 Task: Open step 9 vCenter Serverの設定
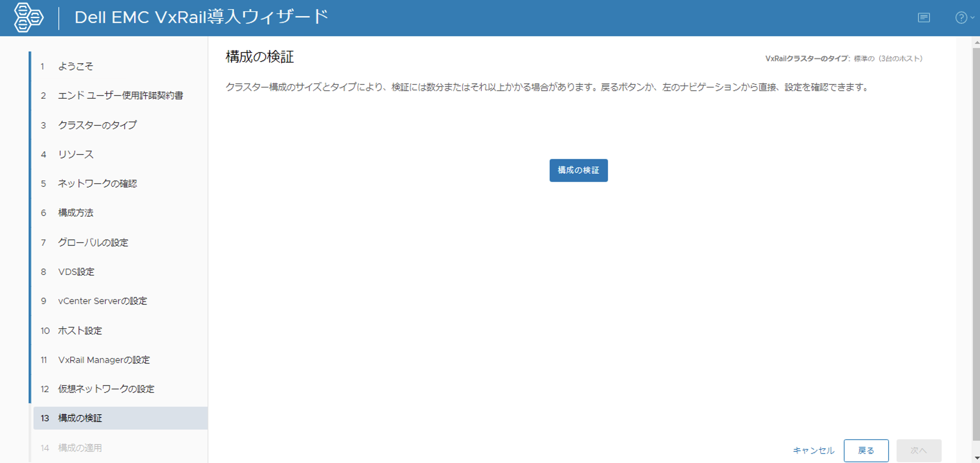coord(102,301)
